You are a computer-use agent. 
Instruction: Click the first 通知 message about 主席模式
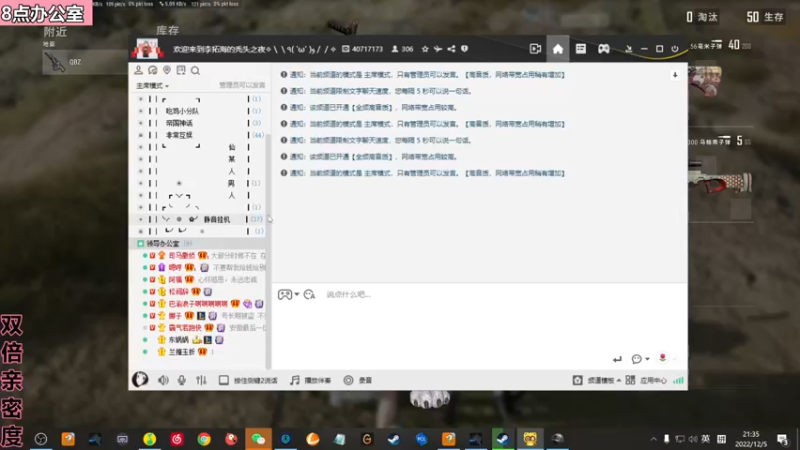[x=422, y=74]
